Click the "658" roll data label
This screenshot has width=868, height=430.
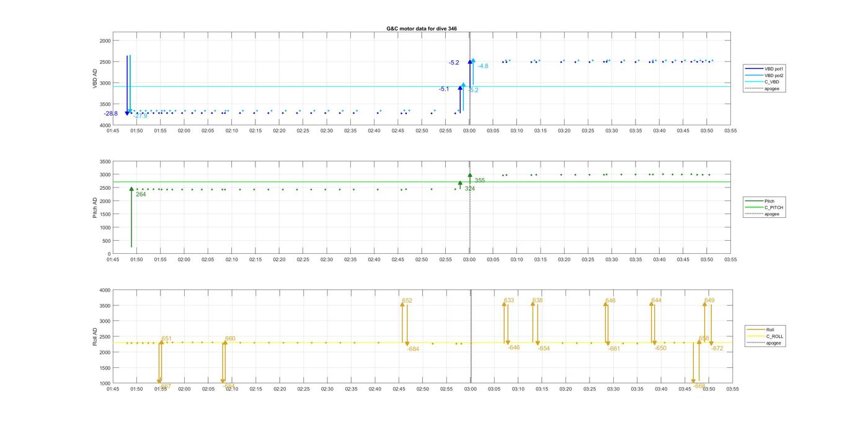[x=704, y=339]
